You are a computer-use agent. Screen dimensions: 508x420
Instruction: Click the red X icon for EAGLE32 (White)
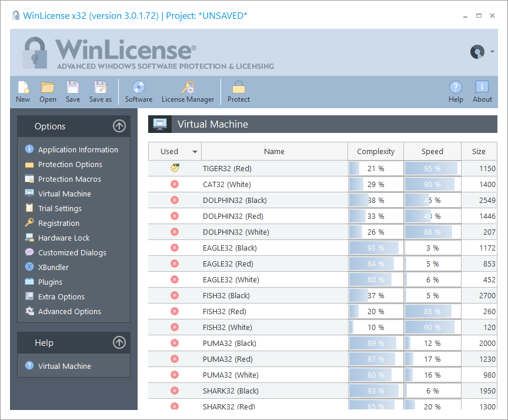pos(175,279)
